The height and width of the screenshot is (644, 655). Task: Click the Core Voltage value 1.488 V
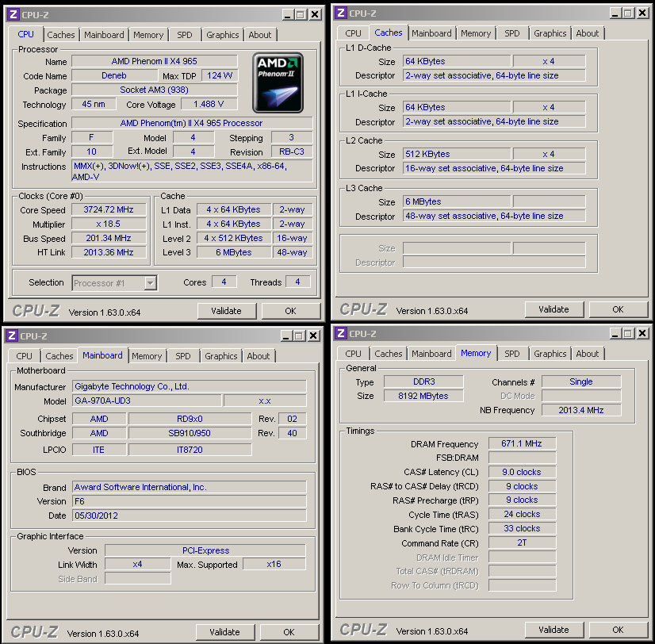209,104
